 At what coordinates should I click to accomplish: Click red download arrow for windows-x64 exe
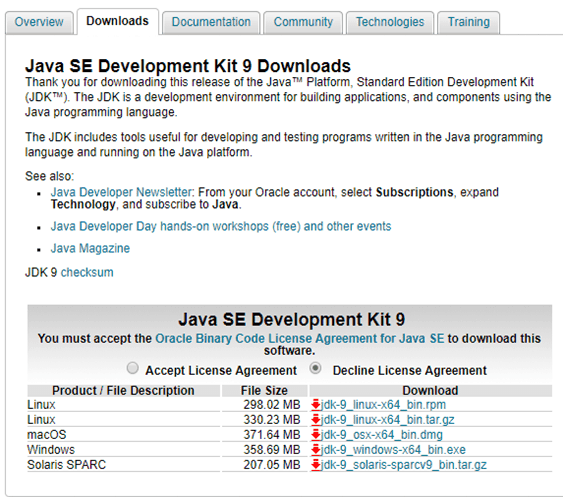(x=316, y=450)
